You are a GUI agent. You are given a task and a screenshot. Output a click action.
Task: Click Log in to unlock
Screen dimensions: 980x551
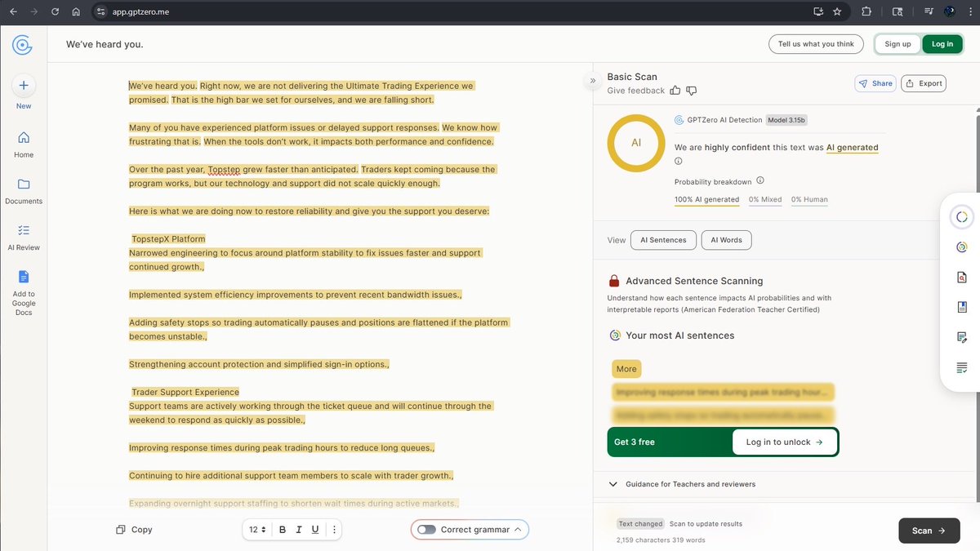785,442
